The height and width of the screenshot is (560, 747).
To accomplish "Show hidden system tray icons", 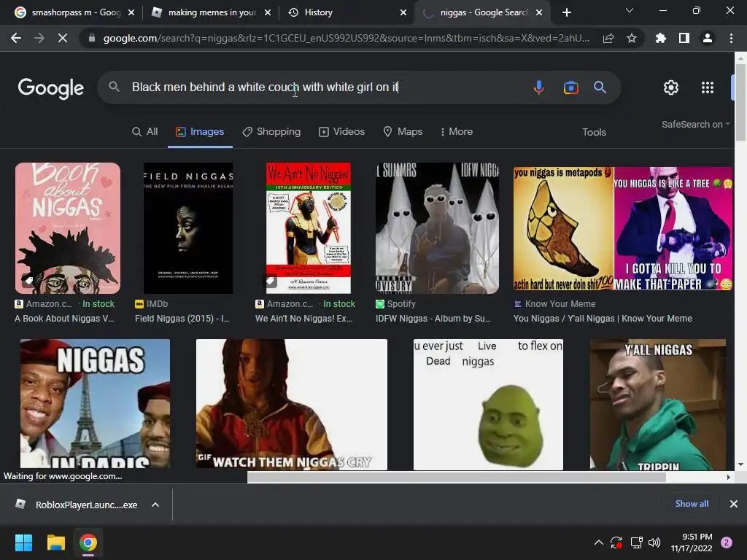I will (x=599, y=542).
